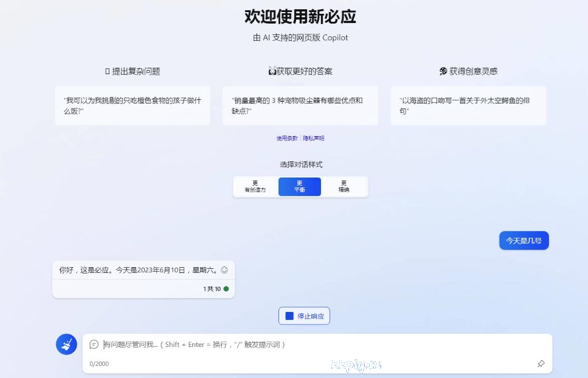Click the 选择对话样式 label
The image size is (588, 378).
click(301, 164)
